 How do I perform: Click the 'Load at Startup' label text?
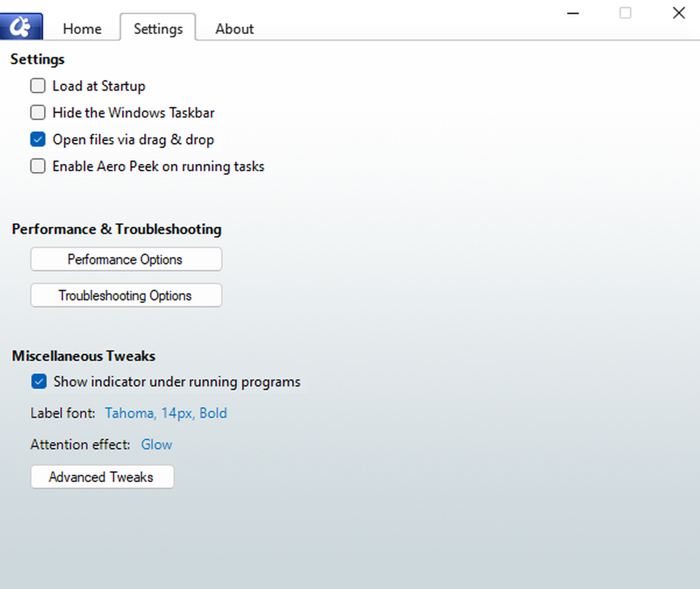point(99,86)
